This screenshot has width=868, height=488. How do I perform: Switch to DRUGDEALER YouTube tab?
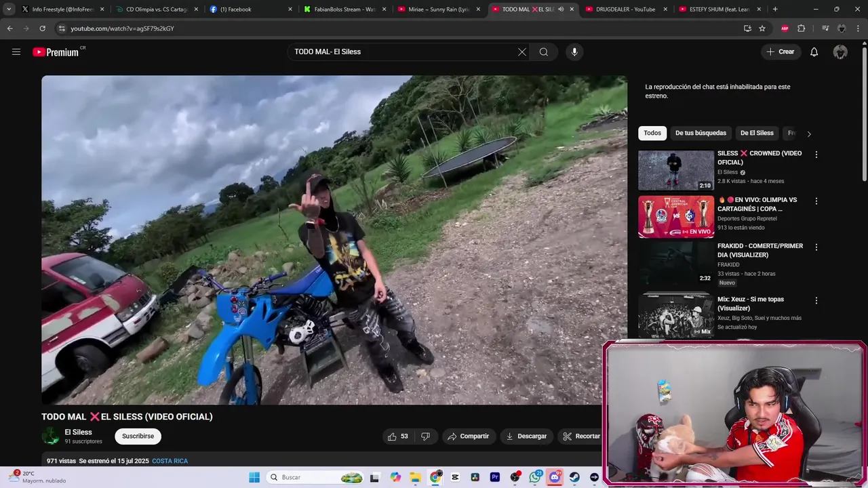625,9
